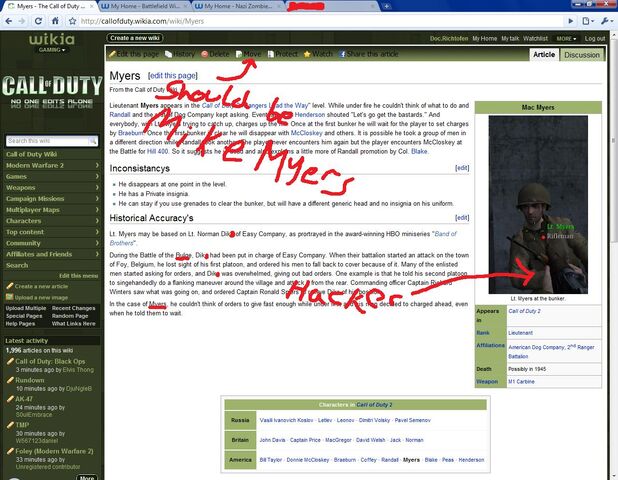Screen dimensions: 618x480
Task: Open the browser home icon
Action: pyautogui.click(x=55, y=21)
